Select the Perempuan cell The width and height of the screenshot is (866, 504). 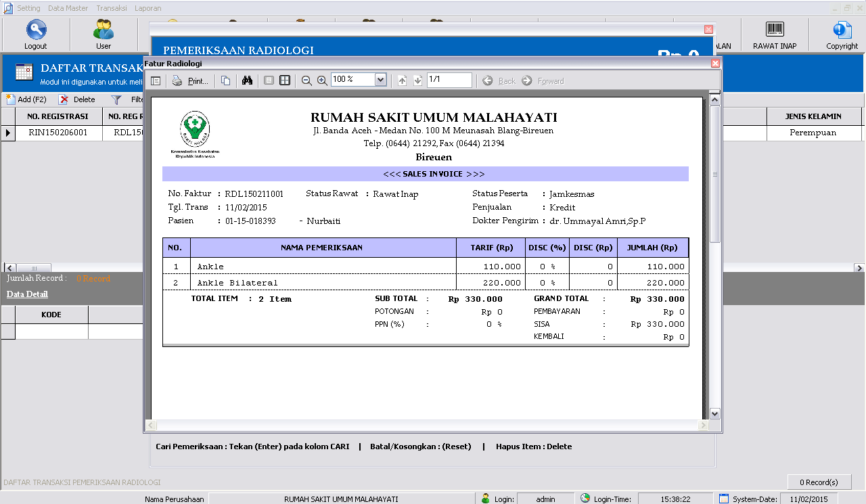coord(813,133)
